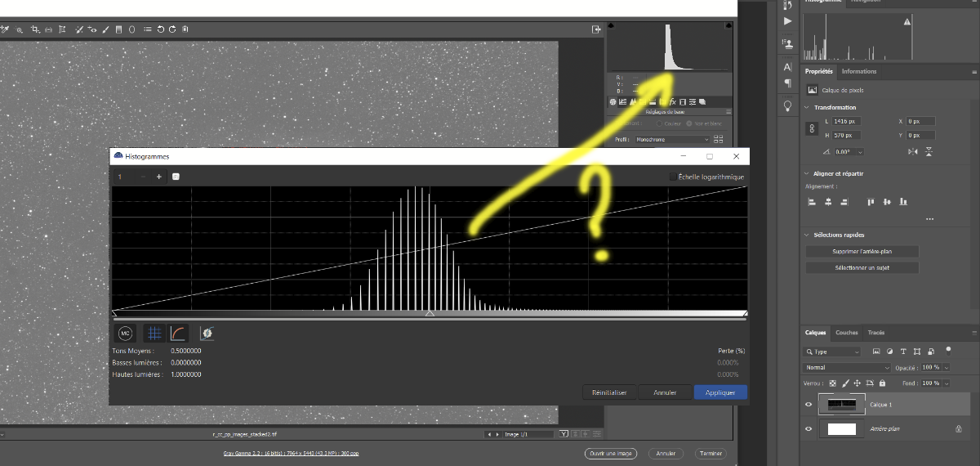Toggle the width-height link constraint

point(812,128)
